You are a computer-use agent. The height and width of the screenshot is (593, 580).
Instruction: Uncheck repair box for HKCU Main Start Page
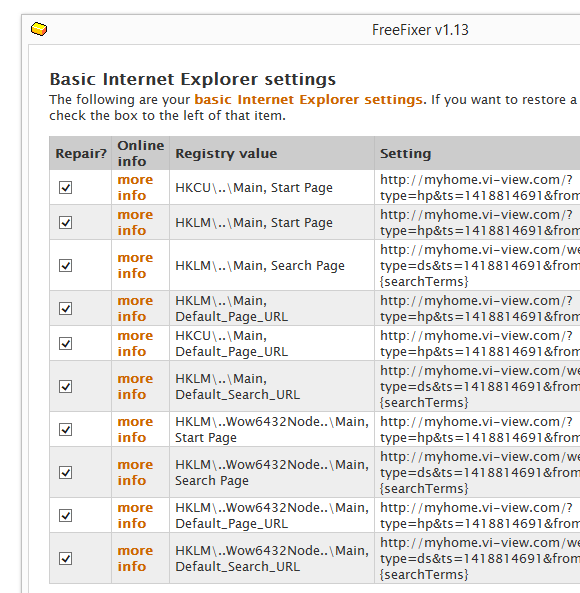[x=65, y=187]
